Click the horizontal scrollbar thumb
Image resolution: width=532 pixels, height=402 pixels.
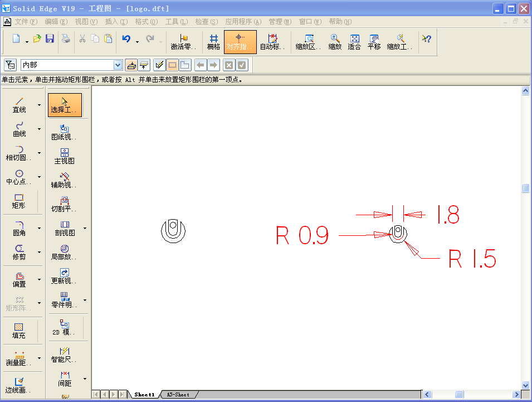pyautogui.click(x=459, y=395)
